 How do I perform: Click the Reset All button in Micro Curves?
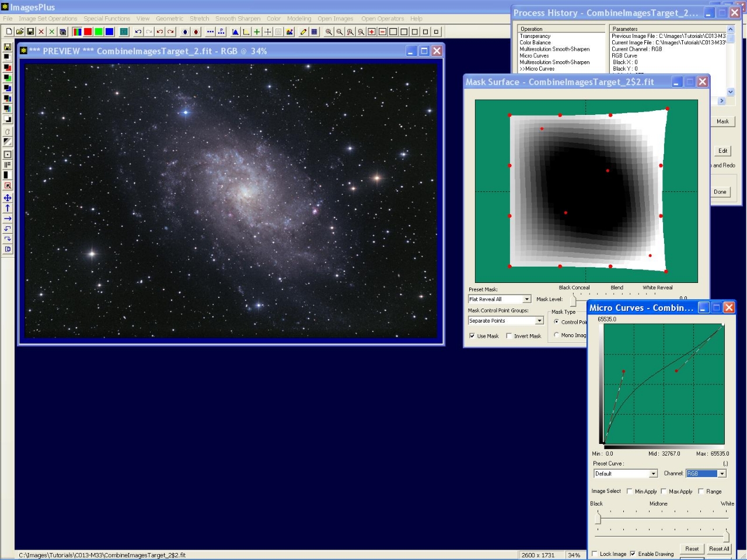click(x=718, y=549)
